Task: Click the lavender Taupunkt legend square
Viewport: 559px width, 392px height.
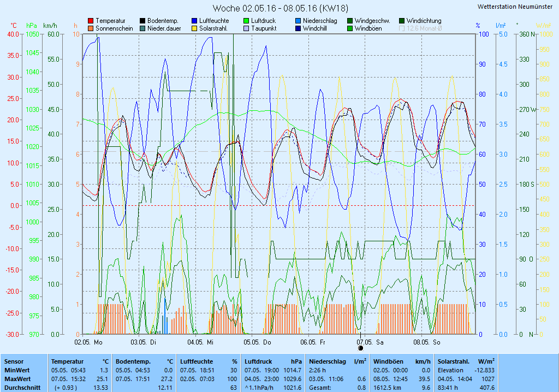Action: (x=246, y=28)
